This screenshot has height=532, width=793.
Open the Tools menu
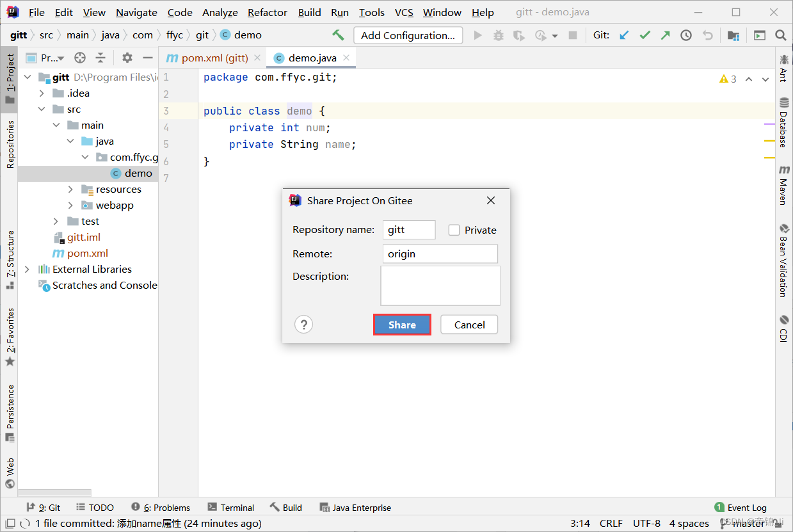pos(371,12)
